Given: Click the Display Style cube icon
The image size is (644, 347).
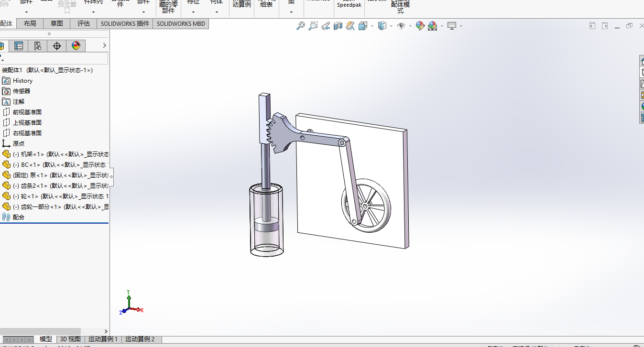Looking at the screenshot, I should click(x=382, y=26).
